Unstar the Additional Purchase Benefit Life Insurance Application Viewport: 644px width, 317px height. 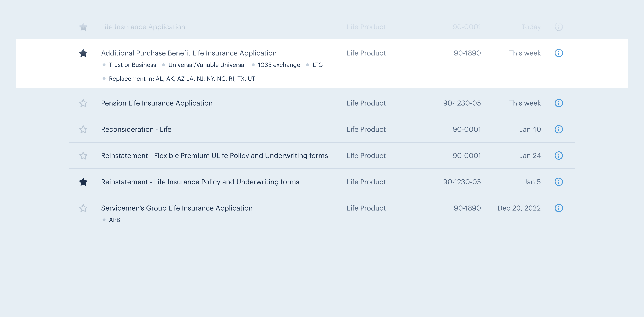83,53
